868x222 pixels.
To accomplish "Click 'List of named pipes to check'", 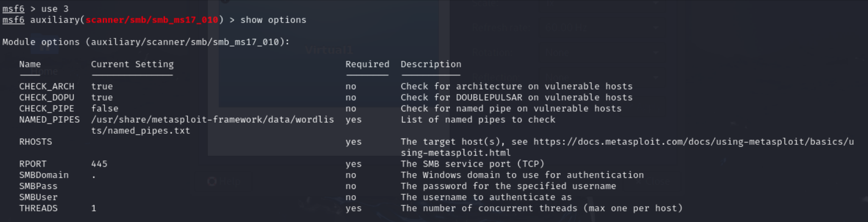I will point(478,119).
